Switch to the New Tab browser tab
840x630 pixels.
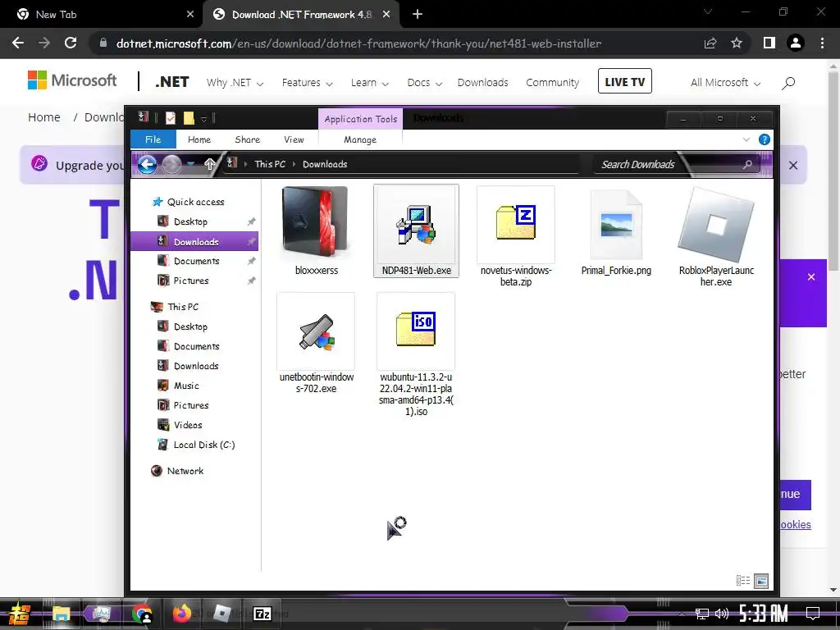click(x=100, y=15)
